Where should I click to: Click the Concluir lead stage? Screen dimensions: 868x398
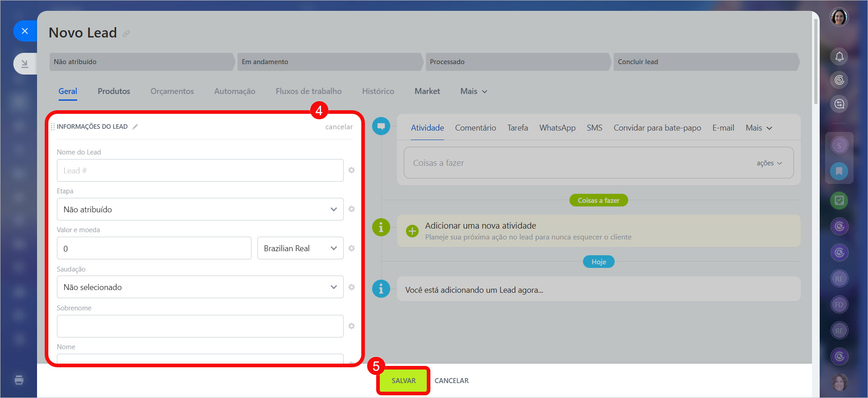coord(706,62)
